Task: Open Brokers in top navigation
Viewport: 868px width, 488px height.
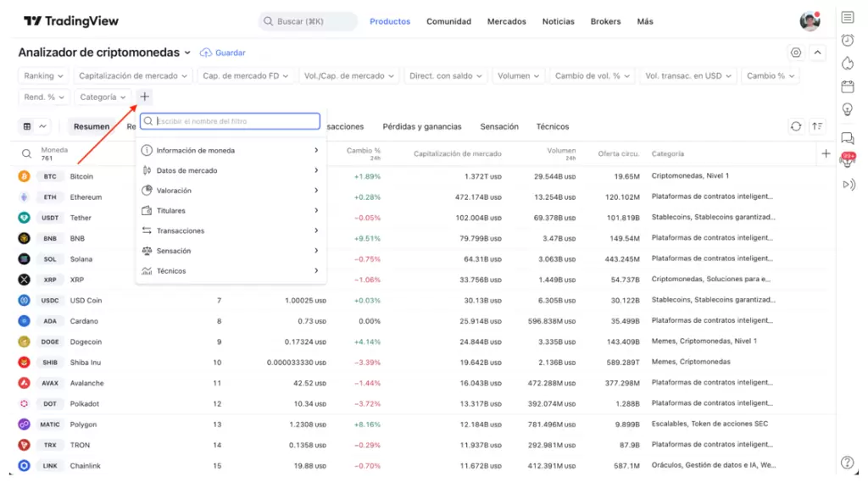Action: tap(605, 21)
